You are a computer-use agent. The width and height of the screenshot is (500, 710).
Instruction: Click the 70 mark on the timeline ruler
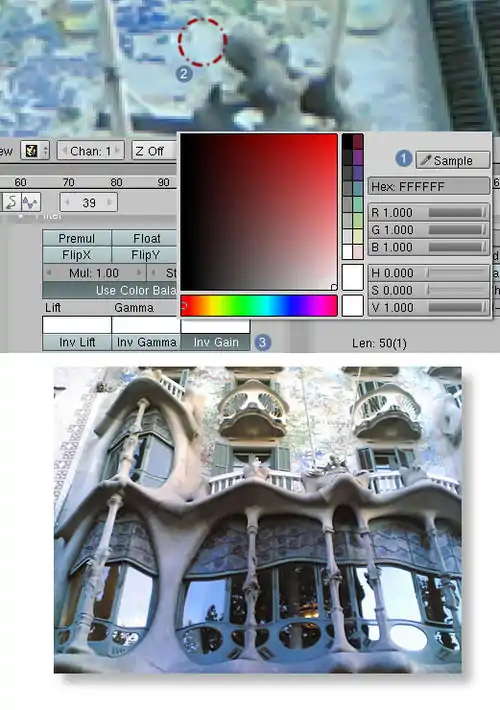[68, 182]
